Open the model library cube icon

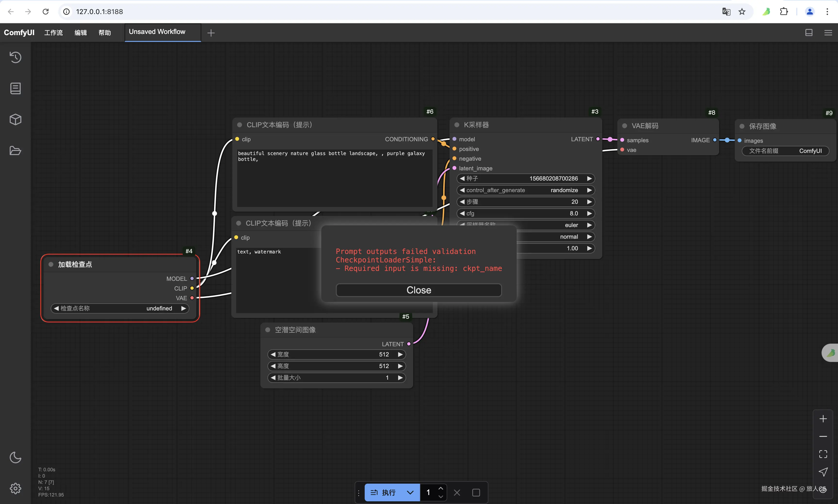point(15,119)
